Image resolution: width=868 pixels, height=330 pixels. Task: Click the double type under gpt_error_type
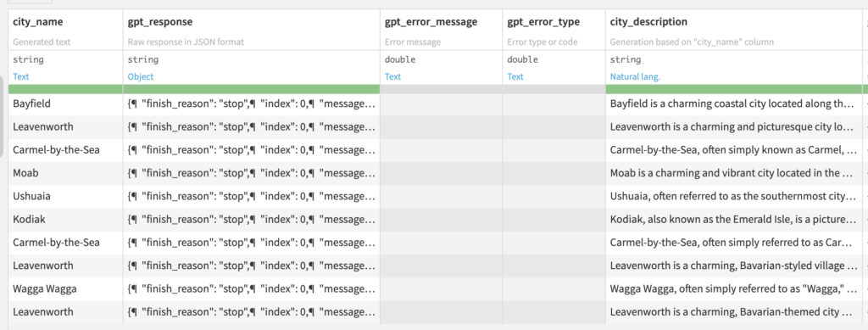click(x=522, y=59)
